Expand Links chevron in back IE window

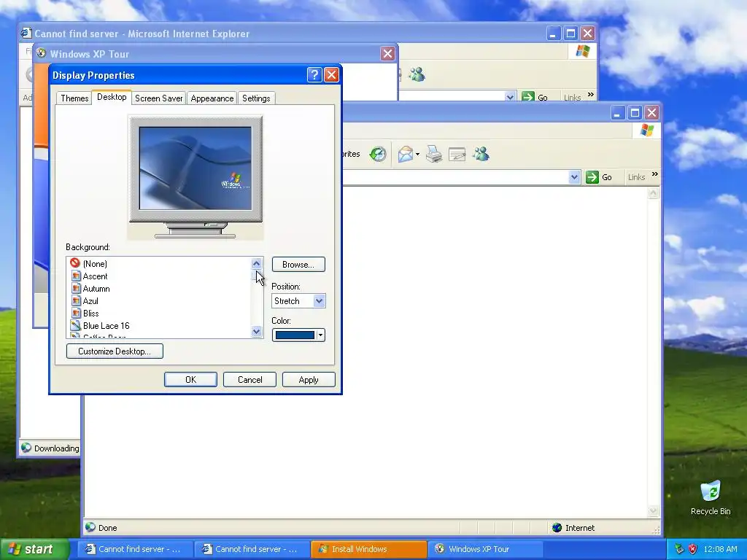[591, 94]
